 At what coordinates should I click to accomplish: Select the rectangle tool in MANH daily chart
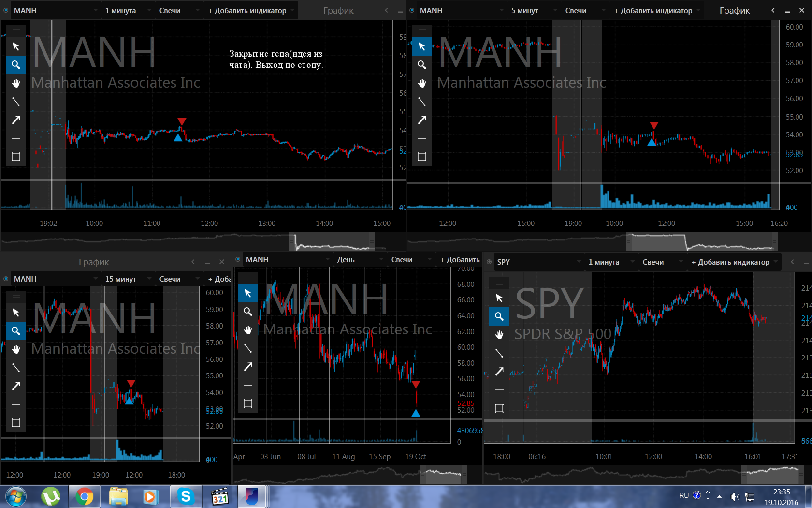point(248,403)
